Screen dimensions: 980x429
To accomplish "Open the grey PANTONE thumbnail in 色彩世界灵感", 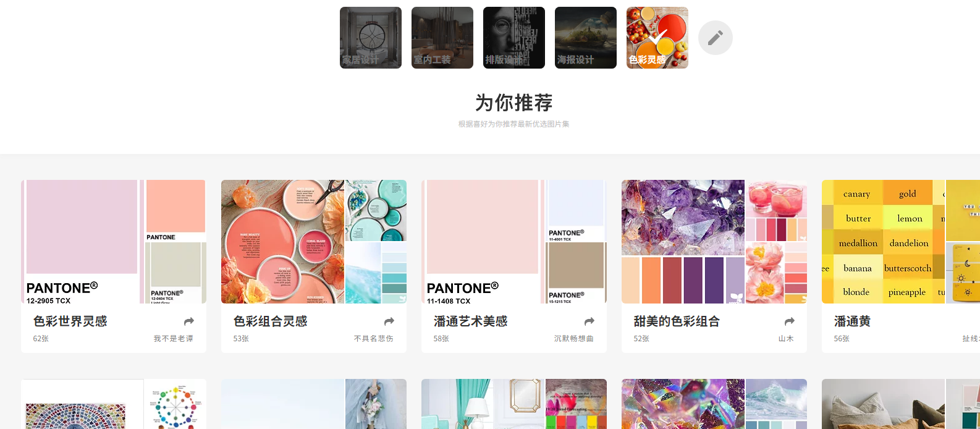I will (x=175, y=273).
